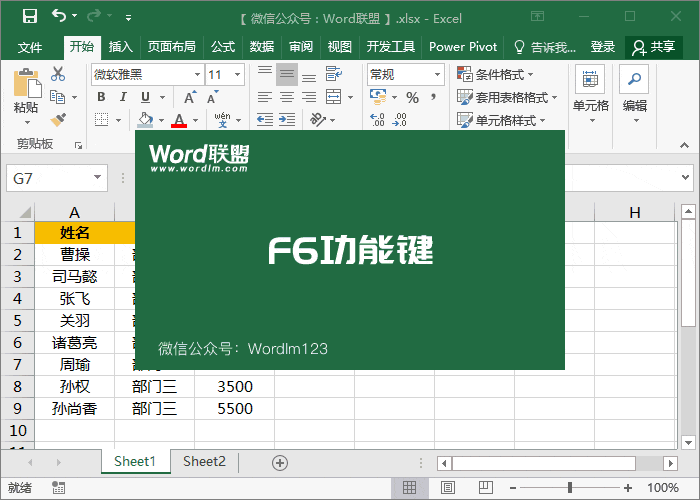Open the font name dropdown 微软雅黑
The width and height of the screenshot is (700, 500).
[x=196, y=75]
